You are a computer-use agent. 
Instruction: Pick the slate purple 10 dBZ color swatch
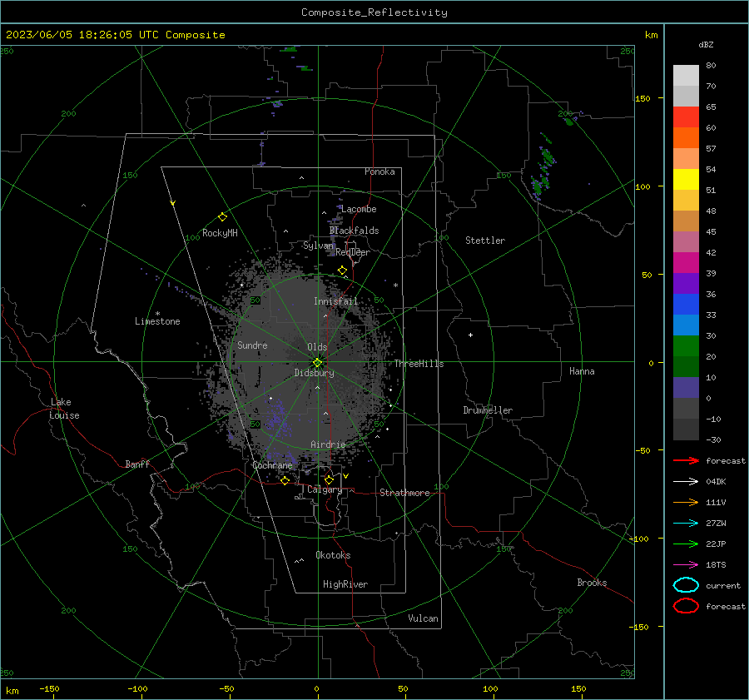(x=686, y=387)
